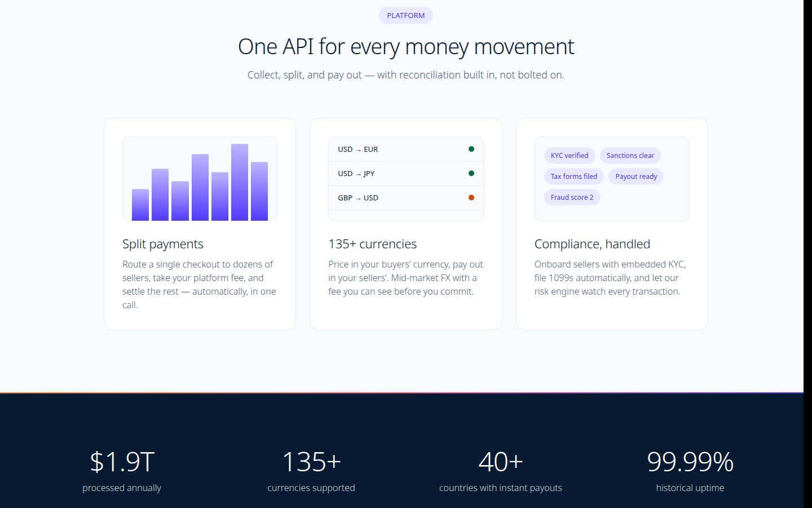This screenshot has width=812, height=508.
Task: Click the "Split payments" card title
Action: click(163, 244)
